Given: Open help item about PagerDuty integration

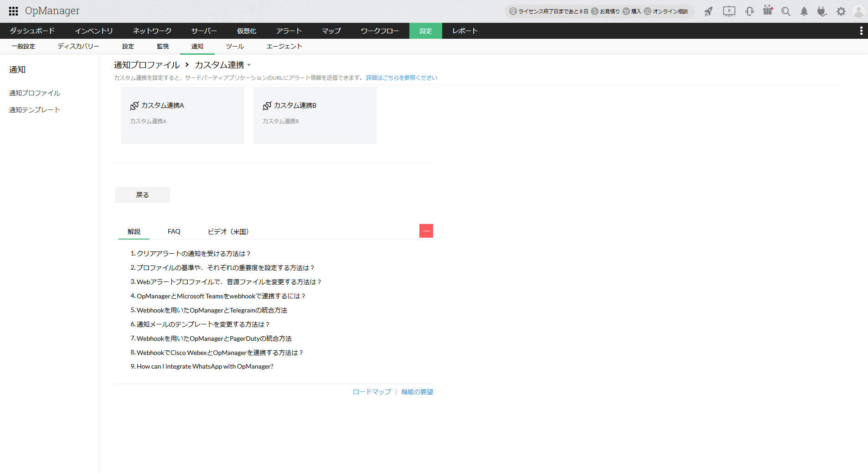Looking at the screenshot, I should [x=214, y=339].
